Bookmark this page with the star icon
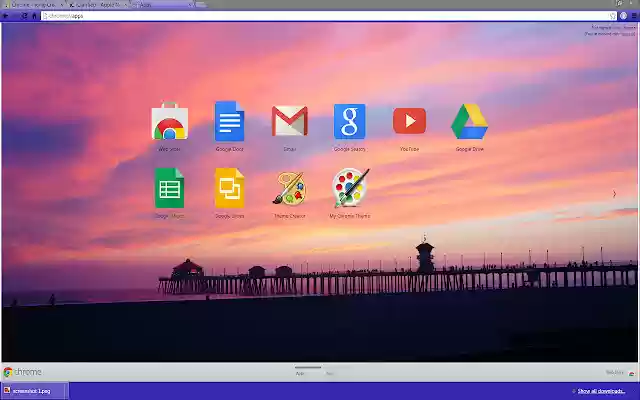 point(613,16)
